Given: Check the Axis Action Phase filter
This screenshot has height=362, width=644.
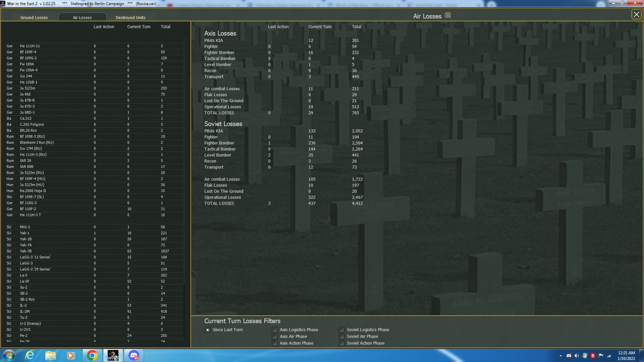Looking at the screenshot, I should click(x=275, y=343).
